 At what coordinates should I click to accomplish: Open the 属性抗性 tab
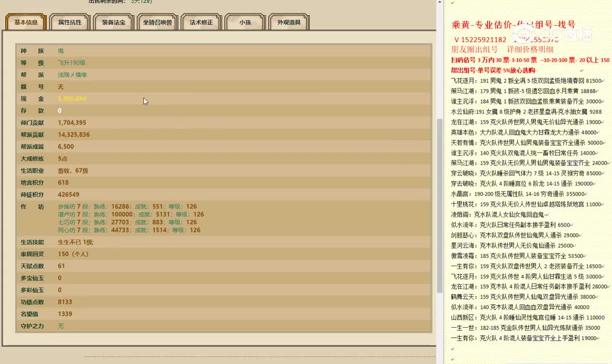[70, 22]
